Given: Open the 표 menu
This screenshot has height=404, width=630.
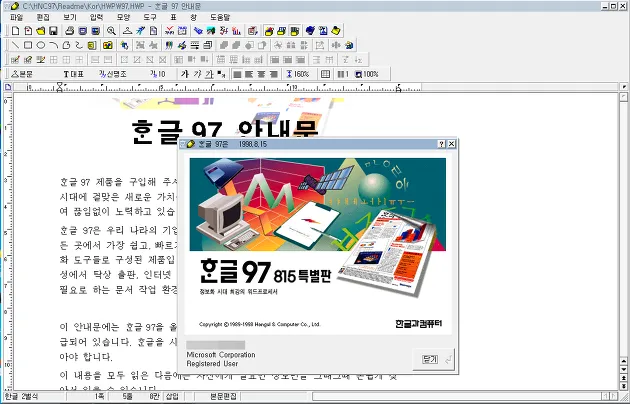Looking at the screenshot, I should click(173, 17).
